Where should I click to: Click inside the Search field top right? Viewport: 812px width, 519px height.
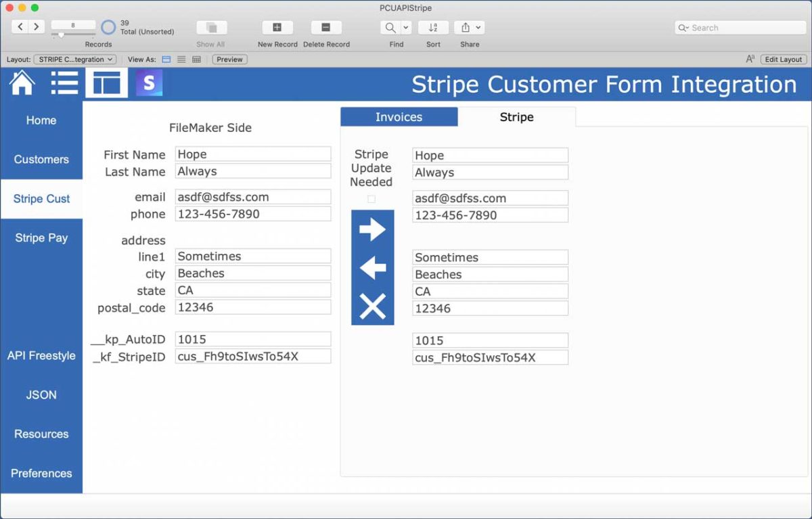tap(738, 27)
